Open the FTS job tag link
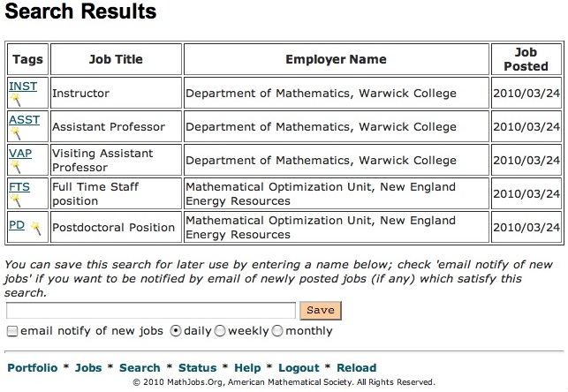This screenshot has height=392, width=568. 19,187
